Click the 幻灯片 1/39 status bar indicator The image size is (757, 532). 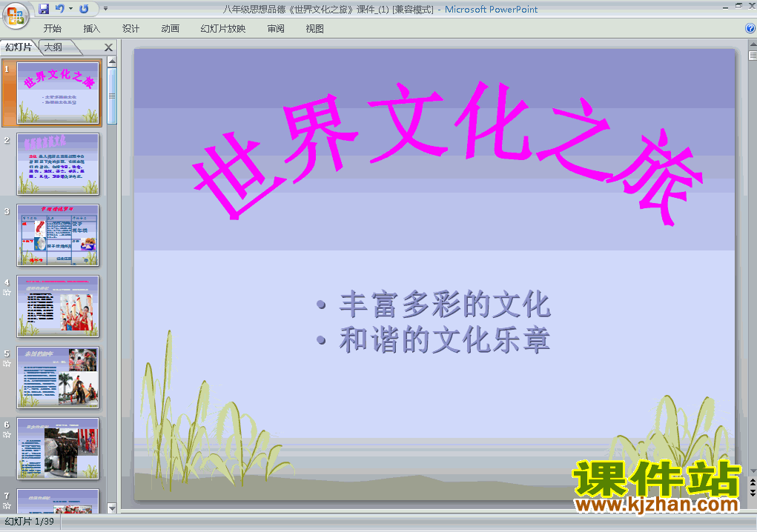(x=30, y=522)
